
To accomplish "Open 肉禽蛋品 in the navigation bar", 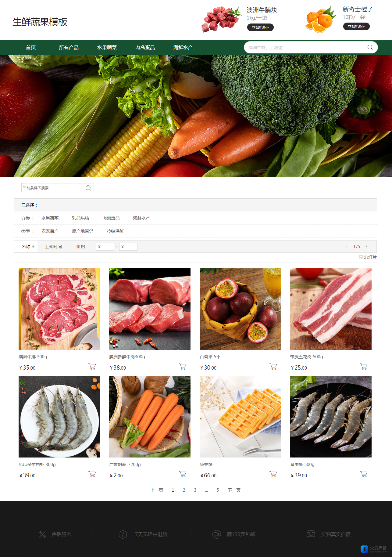I will tap(145, 47).
